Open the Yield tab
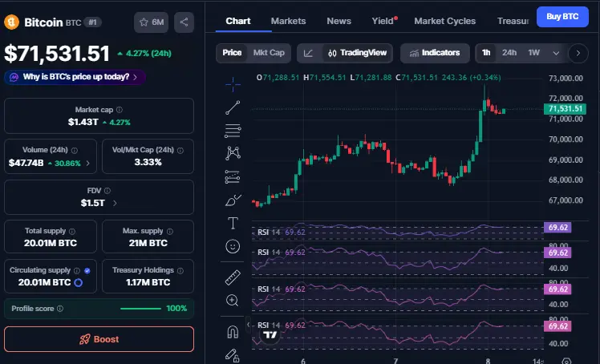 [x=384, y=21]
